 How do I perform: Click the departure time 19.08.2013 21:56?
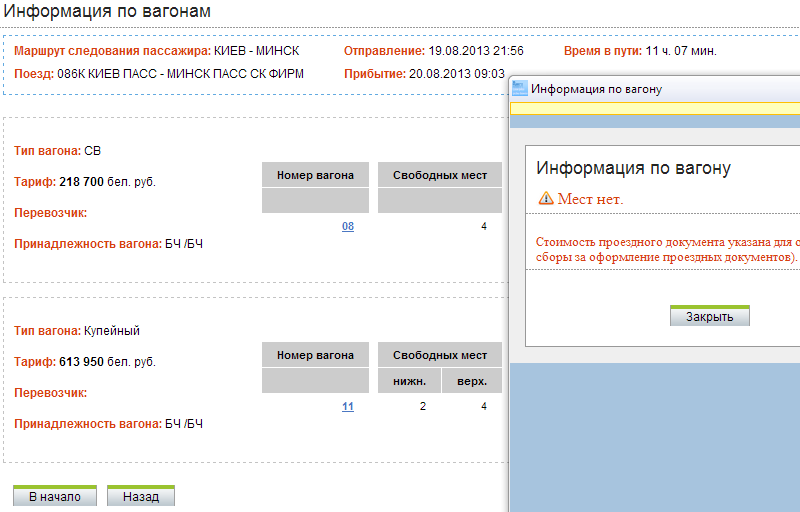coord(476,51)
